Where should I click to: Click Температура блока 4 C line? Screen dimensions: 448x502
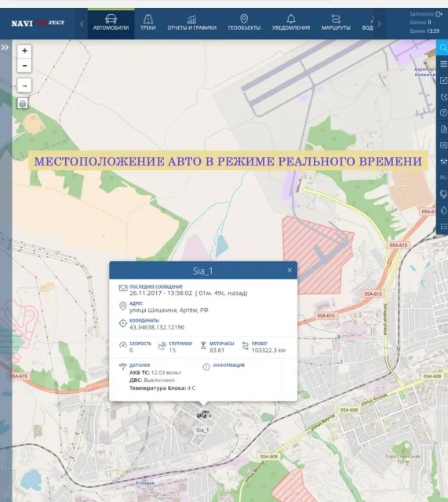point(162,388)
